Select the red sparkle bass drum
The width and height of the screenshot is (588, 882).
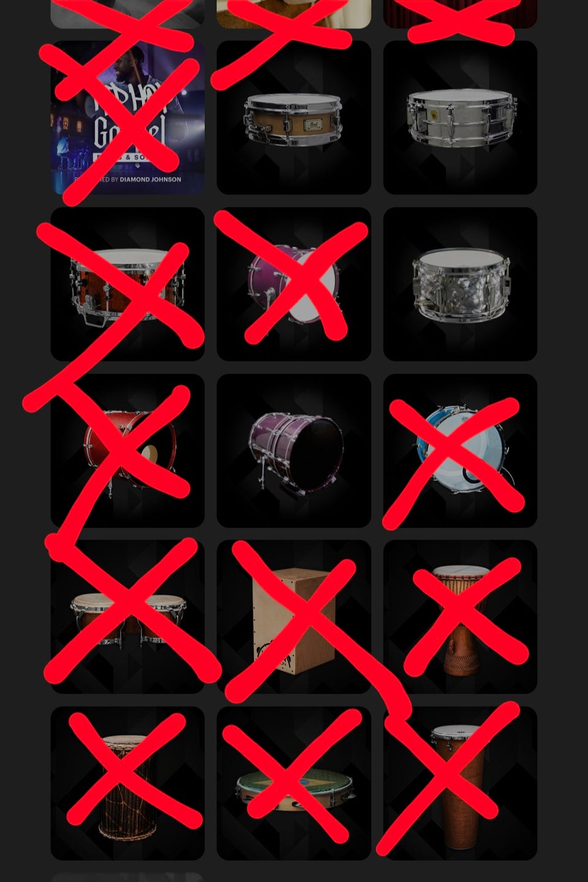(x=127, y=451)
